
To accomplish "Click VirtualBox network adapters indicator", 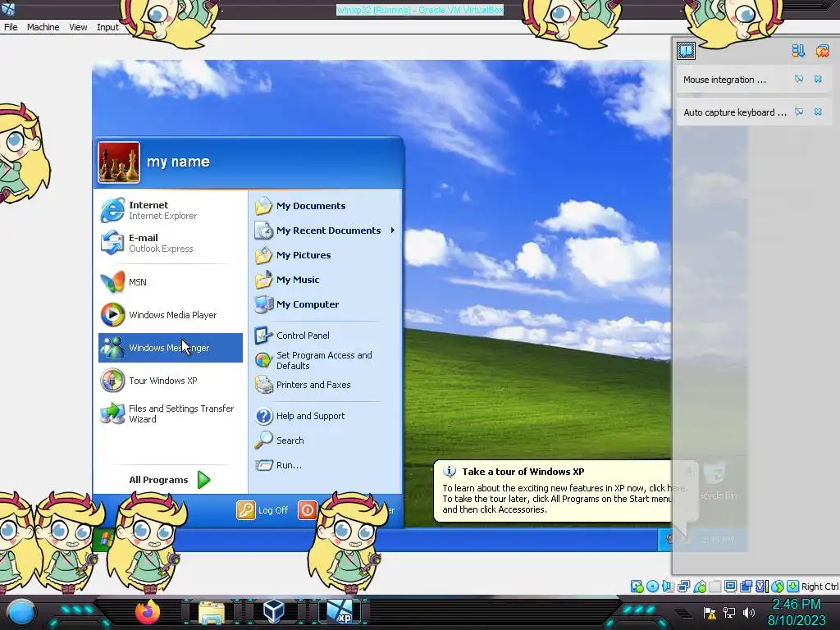I will click(x=683, y=587).
